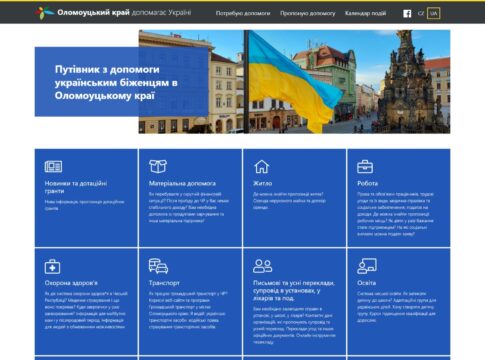Open the 'Потребую допомоги' menu item
Screen dimensions: 485x360
point(243,13)
